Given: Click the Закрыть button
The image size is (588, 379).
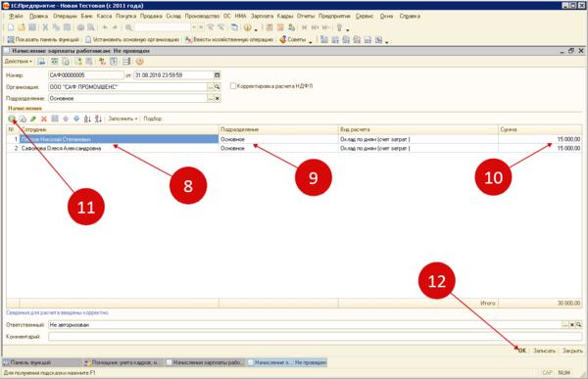Looking at the screenshot, I should [x=572, y=351].
